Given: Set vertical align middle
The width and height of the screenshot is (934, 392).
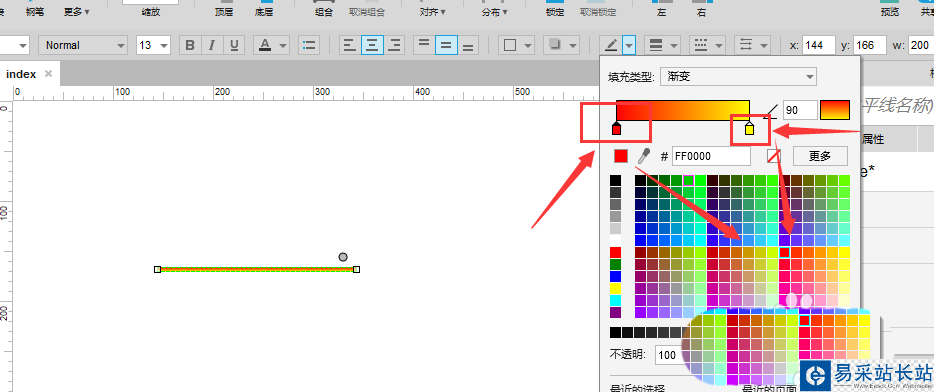Looking at the screenshot, I should tap(446, 45).
